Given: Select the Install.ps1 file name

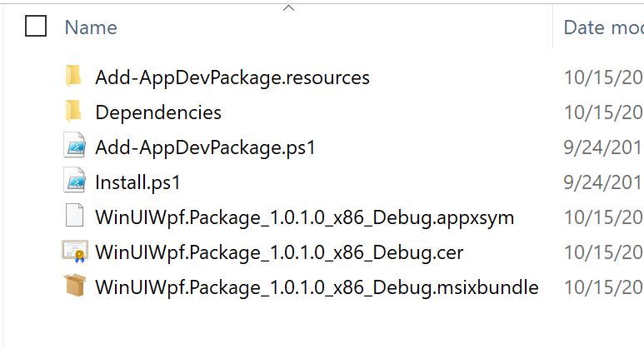Looking at the screenshot, I should click(x=137, y=182).
